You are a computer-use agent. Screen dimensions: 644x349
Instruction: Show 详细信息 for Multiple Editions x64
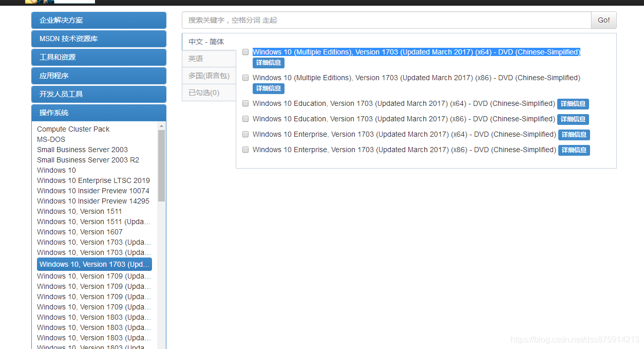[x=269, y=63]
